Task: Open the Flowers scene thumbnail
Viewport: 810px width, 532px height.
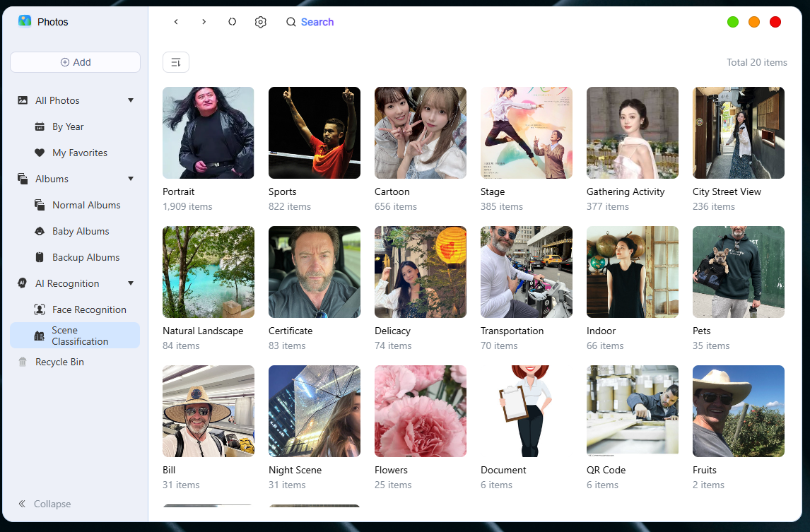Action: [421, 411]
